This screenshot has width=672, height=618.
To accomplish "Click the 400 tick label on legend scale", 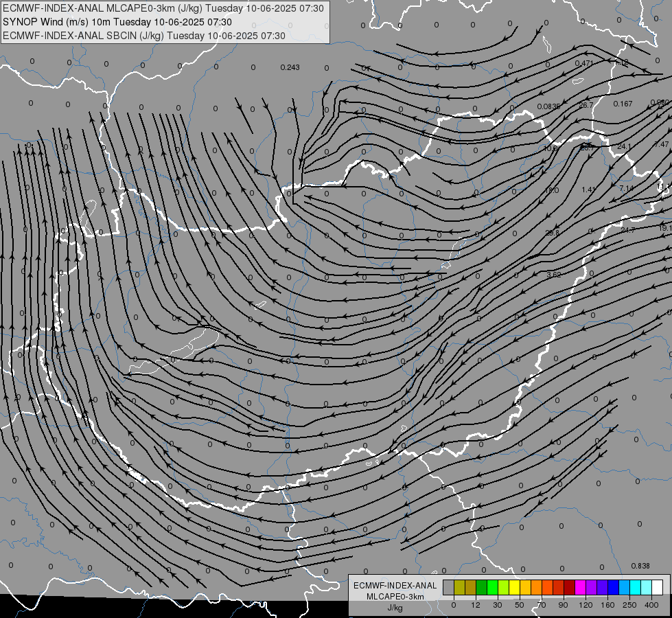I will pyautogui.click(x=651, y=605).
